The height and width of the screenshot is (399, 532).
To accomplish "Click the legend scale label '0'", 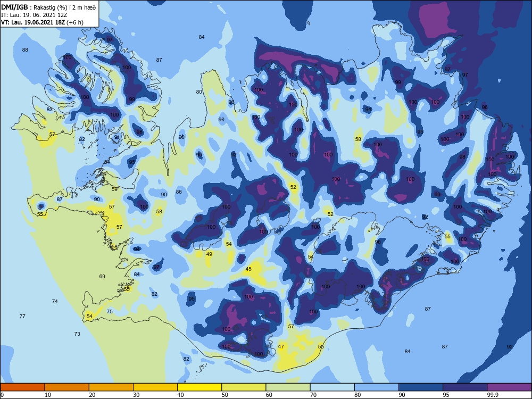I will [2, 395].
